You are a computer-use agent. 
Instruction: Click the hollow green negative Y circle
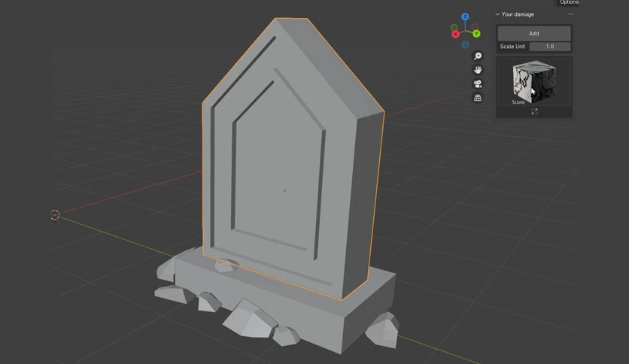tap(454, 27)
